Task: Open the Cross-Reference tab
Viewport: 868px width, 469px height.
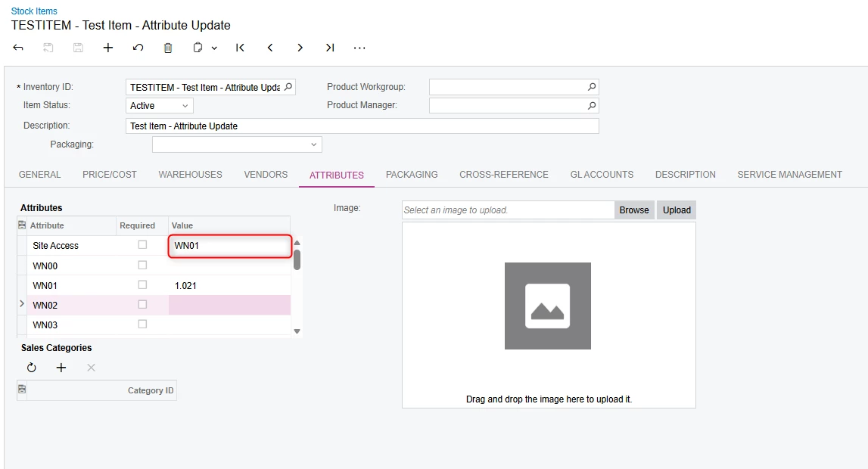Action: (504, 174)
